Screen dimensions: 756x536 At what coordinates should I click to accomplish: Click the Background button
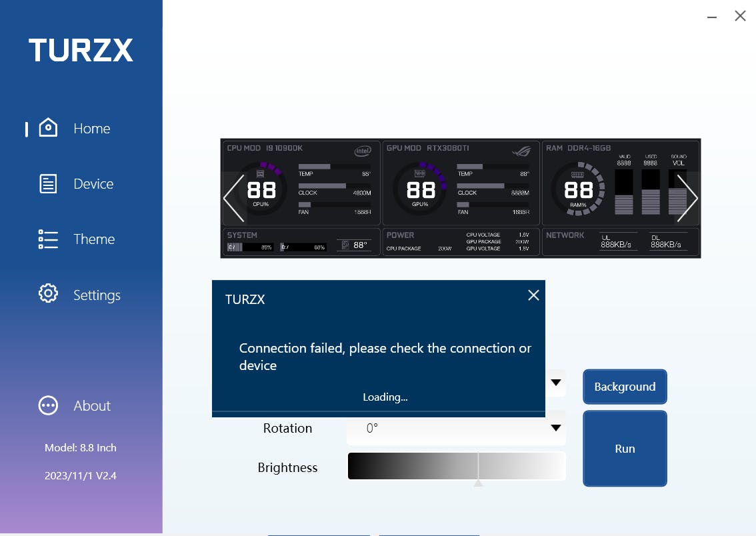[625, 387]
